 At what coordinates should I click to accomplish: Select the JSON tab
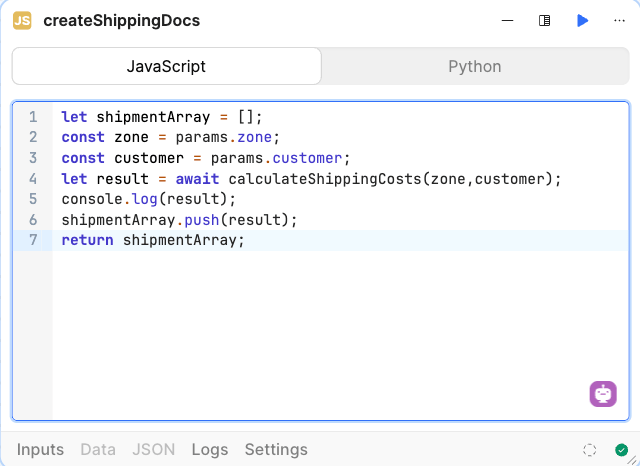(153, 449)
